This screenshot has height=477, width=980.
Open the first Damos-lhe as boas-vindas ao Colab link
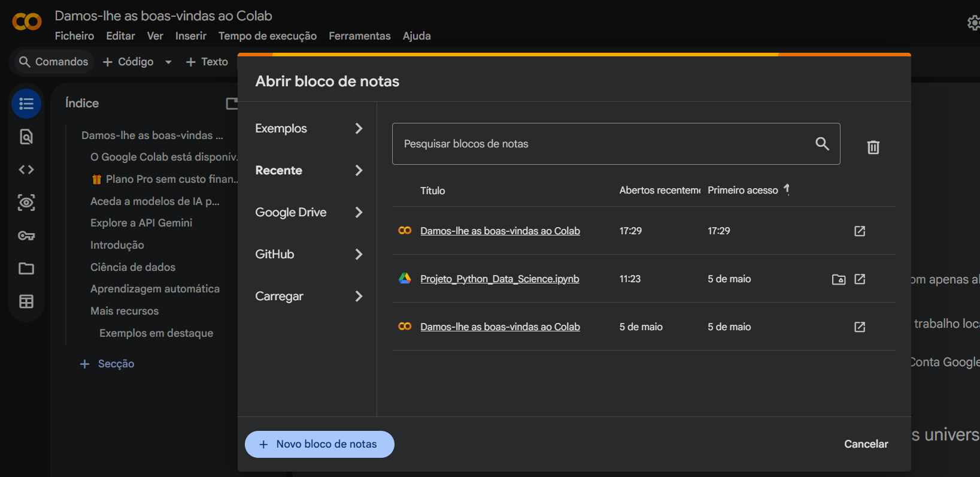pos(500,231)
